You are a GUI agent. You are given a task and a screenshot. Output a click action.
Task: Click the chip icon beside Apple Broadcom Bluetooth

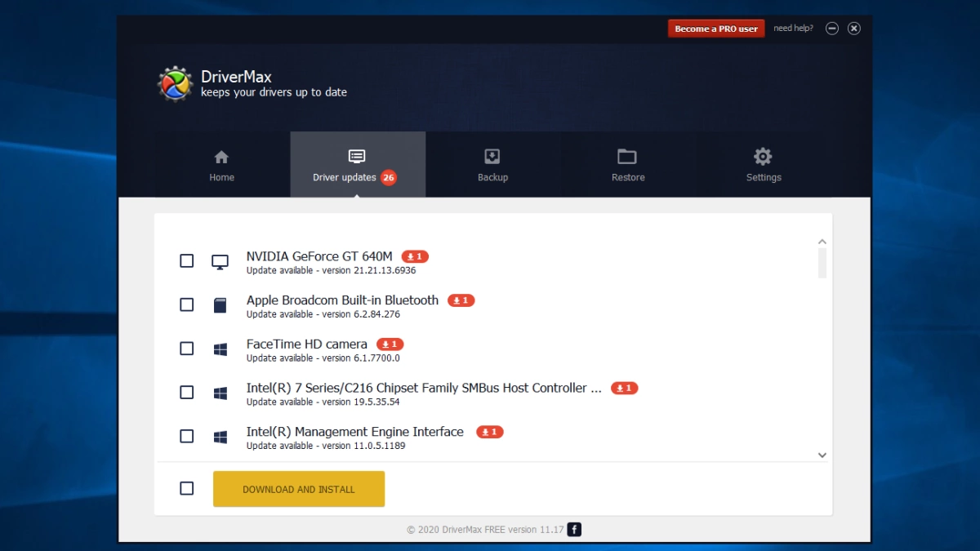pyautogui.click(x=220, y=305)
